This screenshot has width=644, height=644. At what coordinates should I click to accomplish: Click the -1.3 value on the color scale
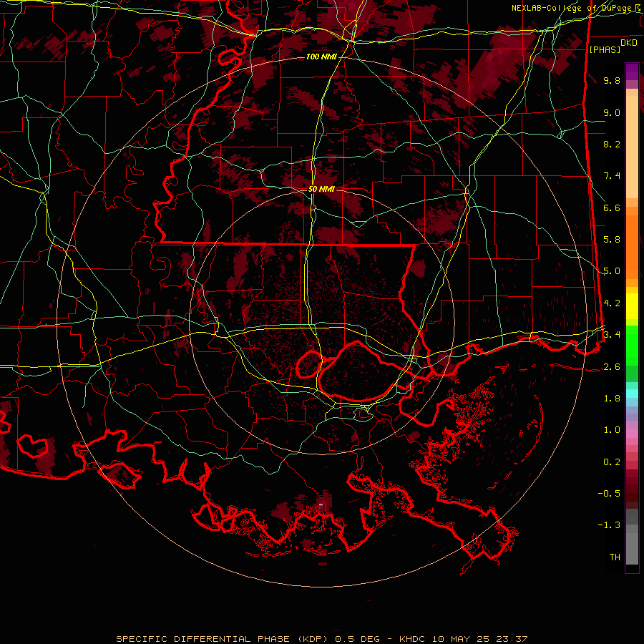pyautogui.click(x=609, y=525)
